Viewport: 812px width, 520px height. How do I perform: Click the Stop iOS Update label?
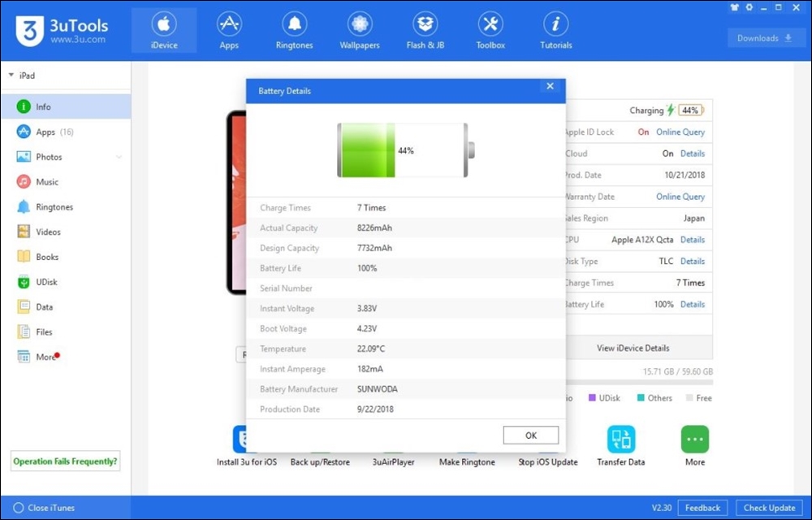coord(548,462)
